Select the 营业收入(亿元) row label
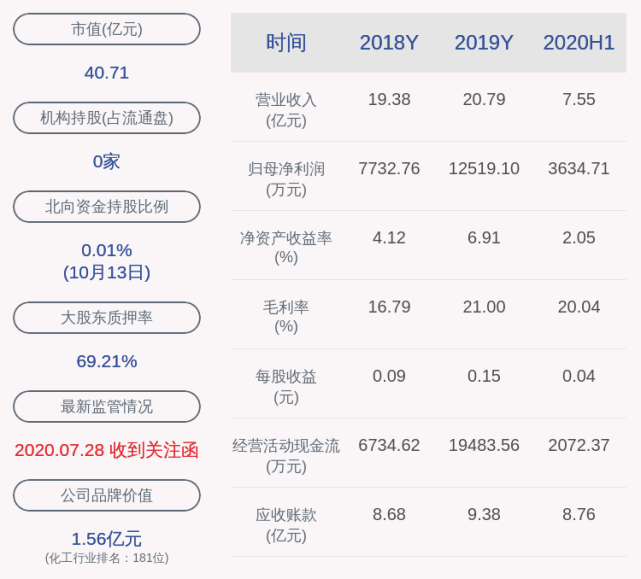The width and height of the screenshot is (641, 579). click(286, 110)
